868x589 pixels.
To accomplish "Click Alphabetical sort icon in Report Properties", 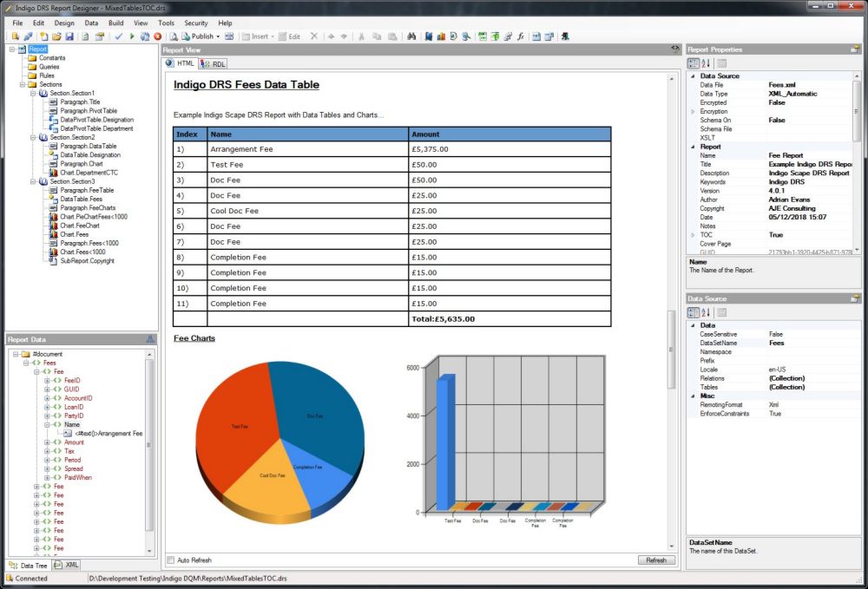I will pos(707,63).
